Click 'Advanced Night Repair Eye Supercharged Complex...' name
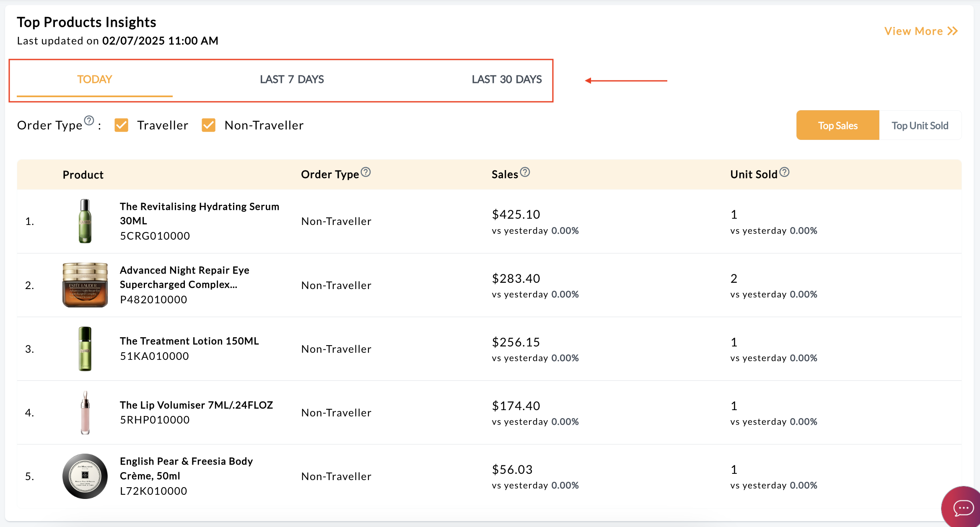Image resolution: width=980 pixels, height=527 pixels. coord(184,277)
